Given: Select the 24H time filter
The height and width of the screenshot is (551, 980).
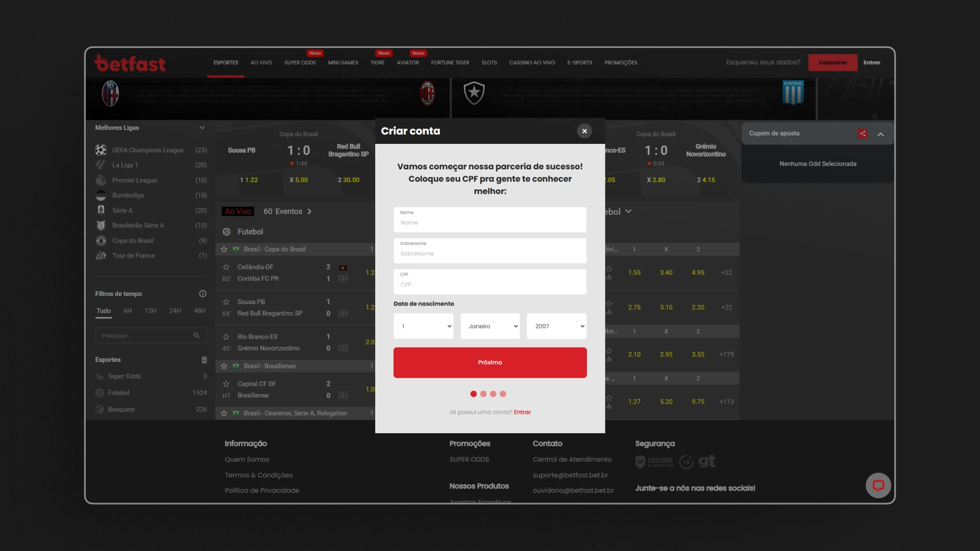Looking at the screenshot, I should tap(175, 311).
